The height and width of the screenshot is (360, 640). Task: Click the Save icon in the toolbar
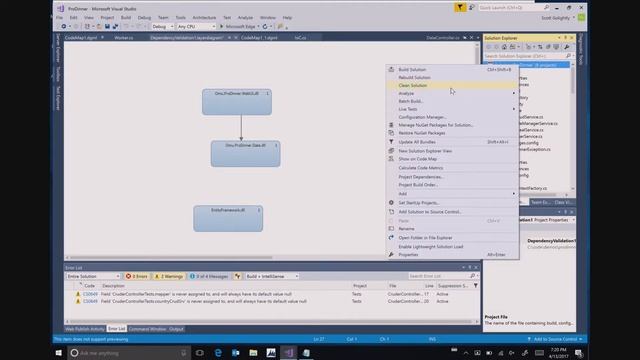(x=107, y=27)
